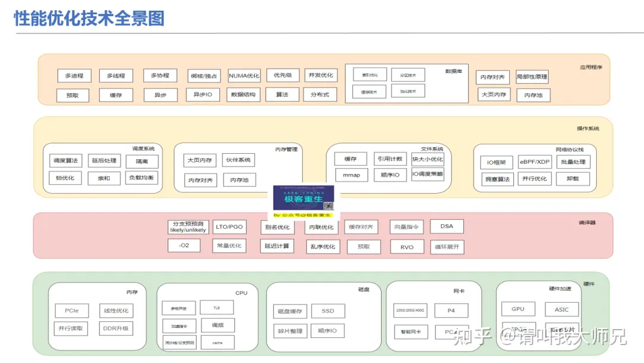
Task: Click the 异步IO box
Action: click(203, 95)
